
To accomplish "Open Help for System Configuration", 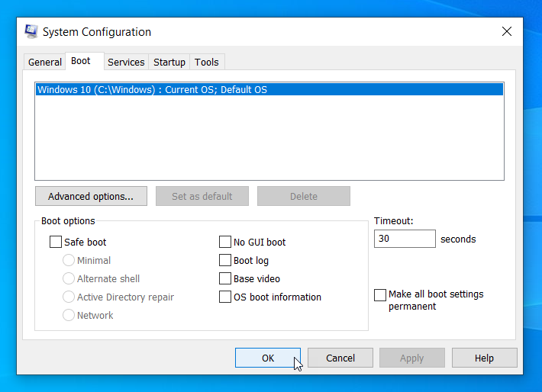I will [484, 358].
